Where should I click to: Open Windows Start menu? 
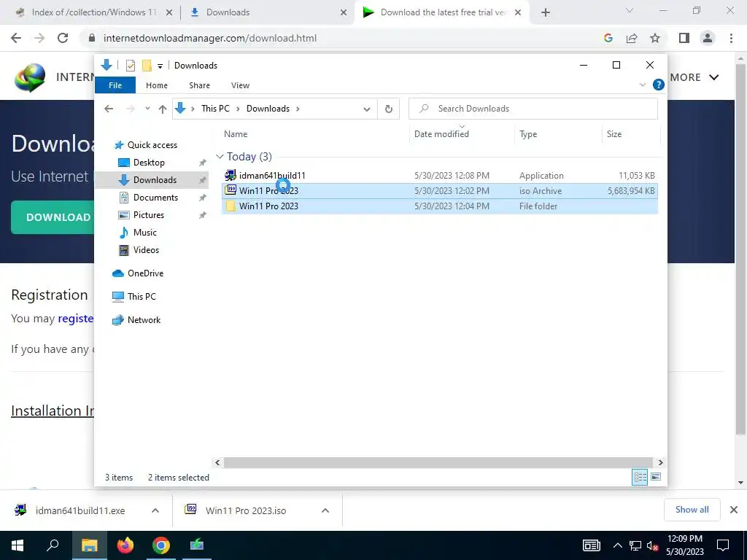[18, 545]
